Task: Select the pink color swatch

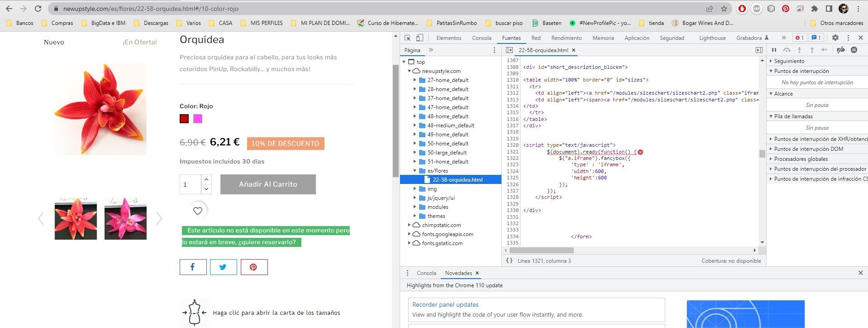Action: [198, 119]
